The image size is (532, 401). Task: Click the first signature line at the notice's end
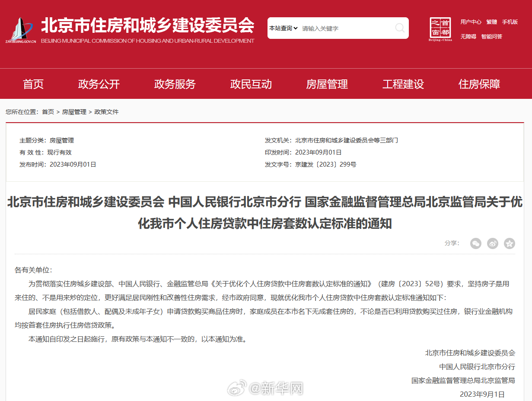pyautogui.click(x=470, y=353)
